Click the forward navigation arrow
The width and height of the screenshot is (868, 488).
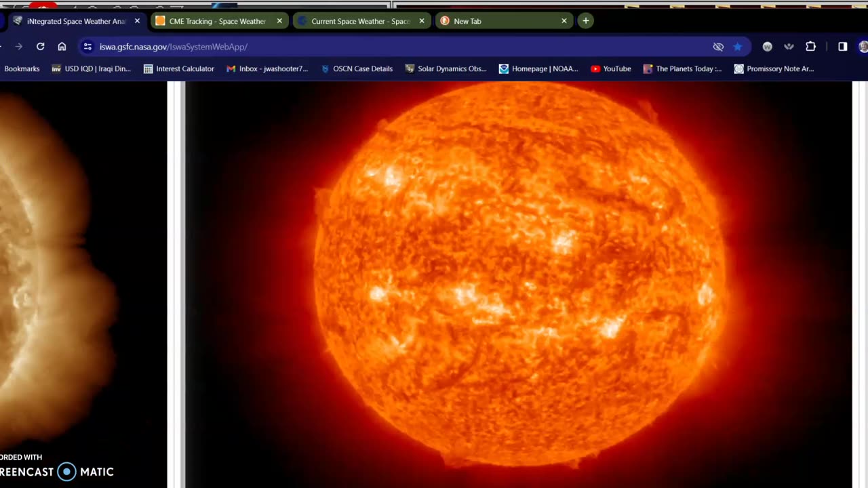[x=18, y=47]
